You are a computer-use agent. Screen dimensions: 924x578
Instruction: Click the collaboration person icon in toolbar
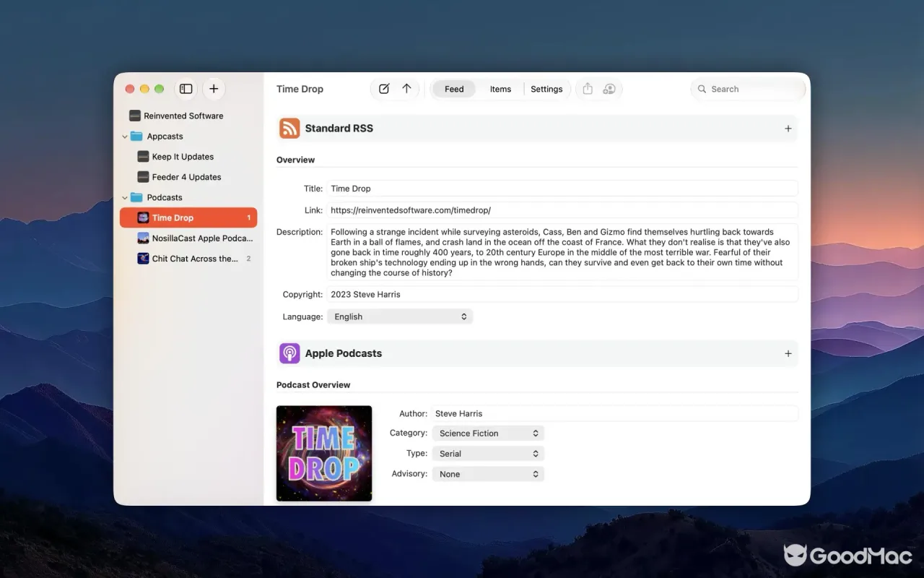tap(609, 89)
